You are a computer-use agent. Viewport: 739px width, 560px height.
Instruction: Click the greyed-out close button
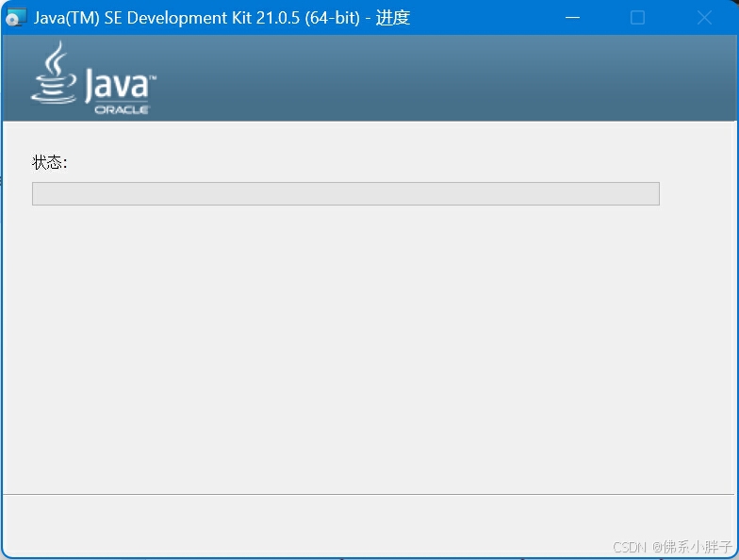[704, 17]
